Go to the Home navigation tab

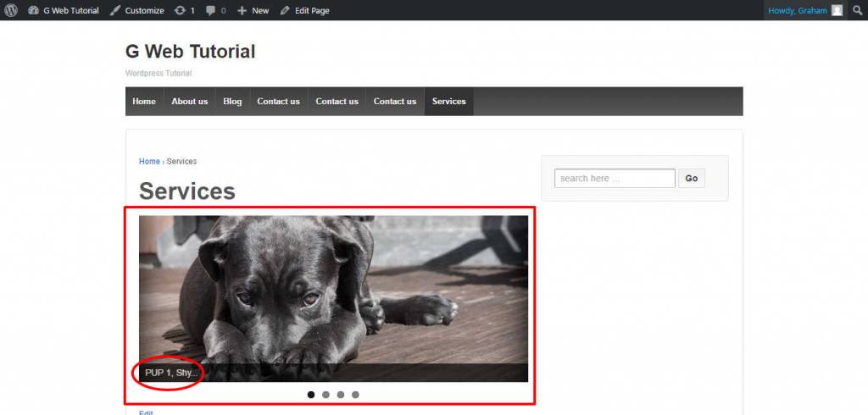click(x=144, y=102)
